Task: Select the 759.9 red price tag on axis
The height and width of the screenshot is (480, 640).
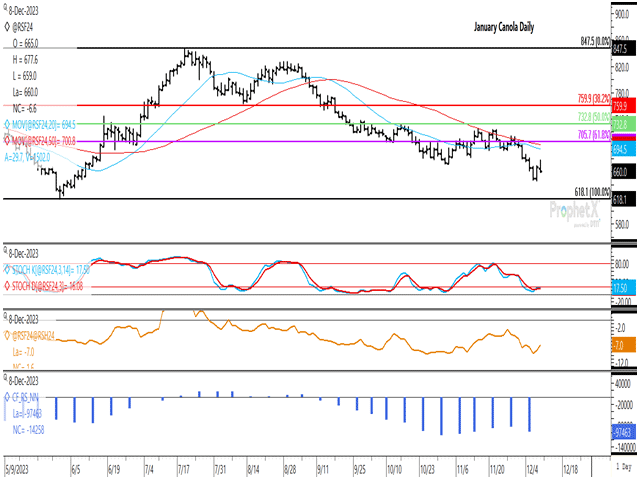Action: (619, 105)
